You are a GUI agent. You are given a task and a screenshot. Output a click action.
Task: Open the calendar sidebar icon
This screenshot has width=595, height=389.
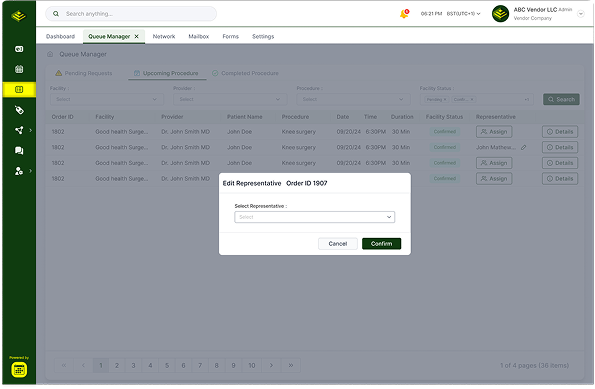coord(19,69)
